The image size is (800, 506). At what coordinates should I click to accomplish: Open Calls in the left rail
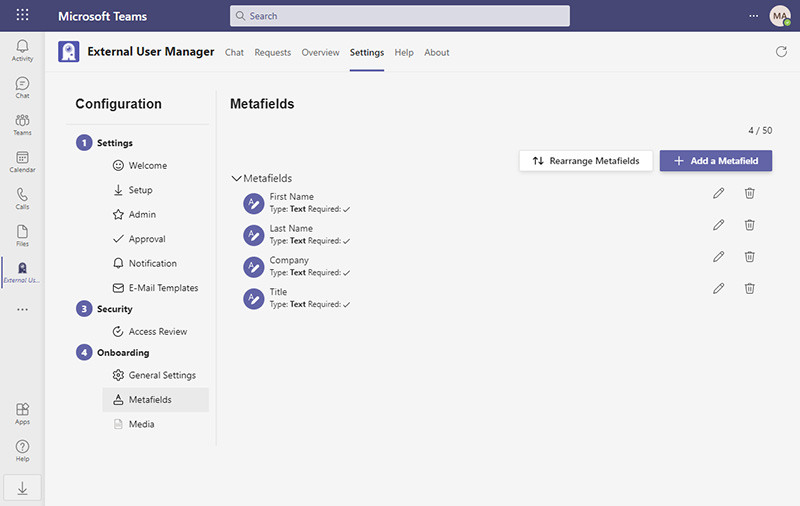click(22, 198)
